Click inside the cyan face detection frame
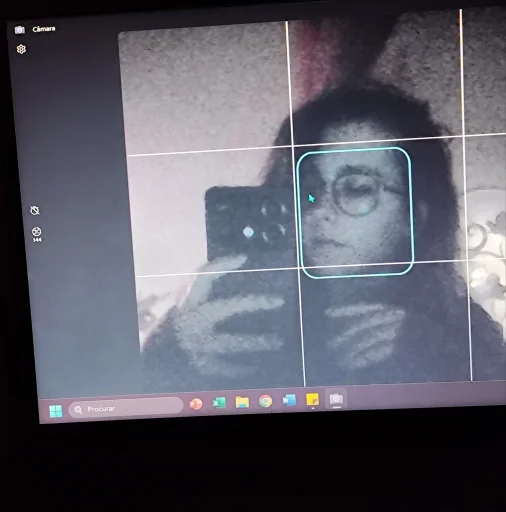 point(355,212)
